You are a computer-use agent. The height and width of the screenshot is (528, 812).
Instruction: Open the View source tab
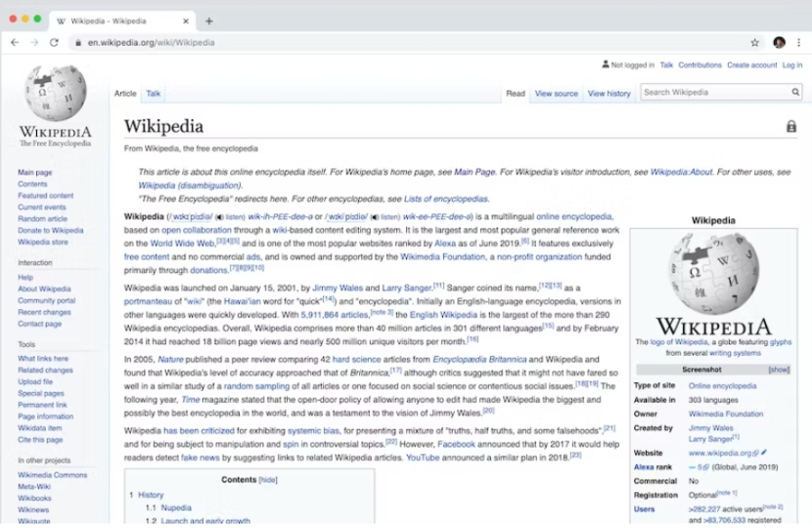tap(557, 94)
